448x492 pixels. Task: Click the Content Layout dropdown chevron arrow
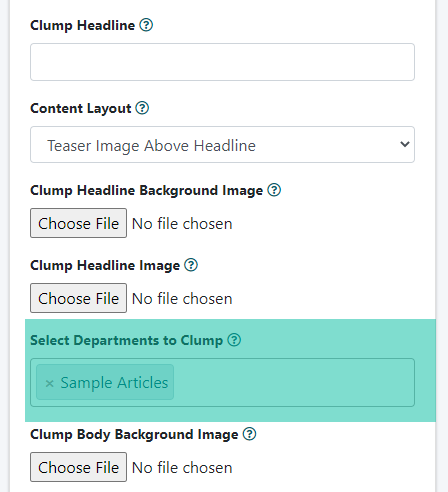click(x=405, y=144)
